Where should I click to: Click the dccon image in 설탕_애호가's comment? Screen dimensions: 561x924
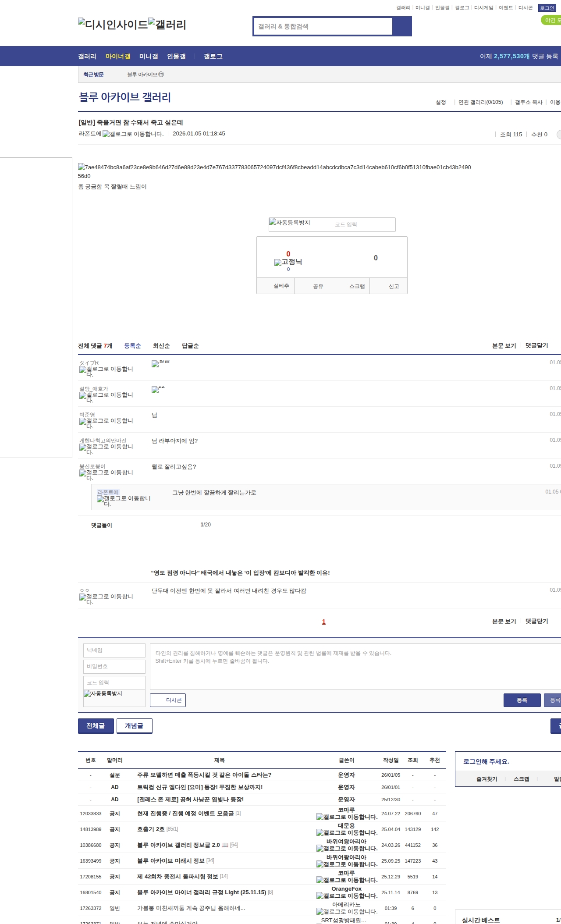155,390
